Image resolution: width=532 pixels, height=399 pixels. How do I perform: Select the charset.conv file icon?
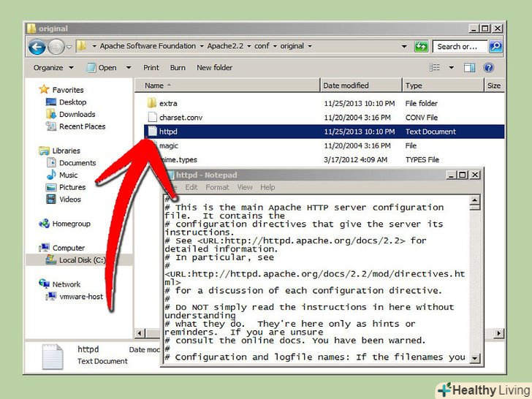pos(152,117)
